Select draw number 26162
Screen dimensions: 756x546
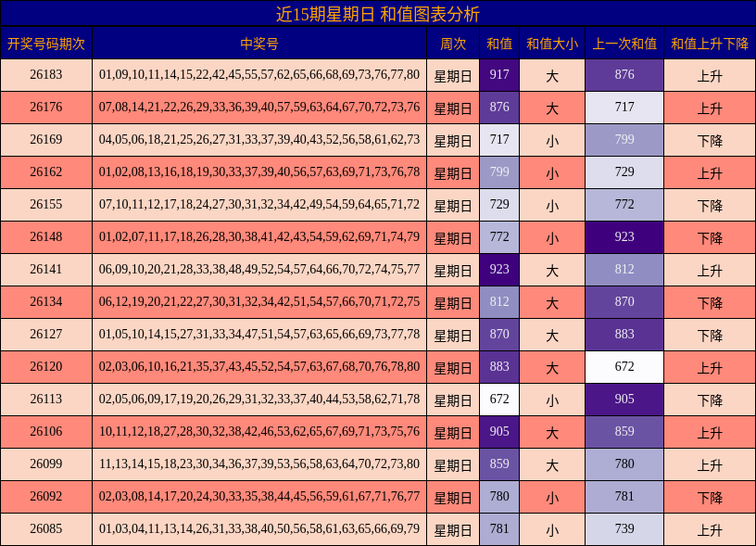click(45, 172)
